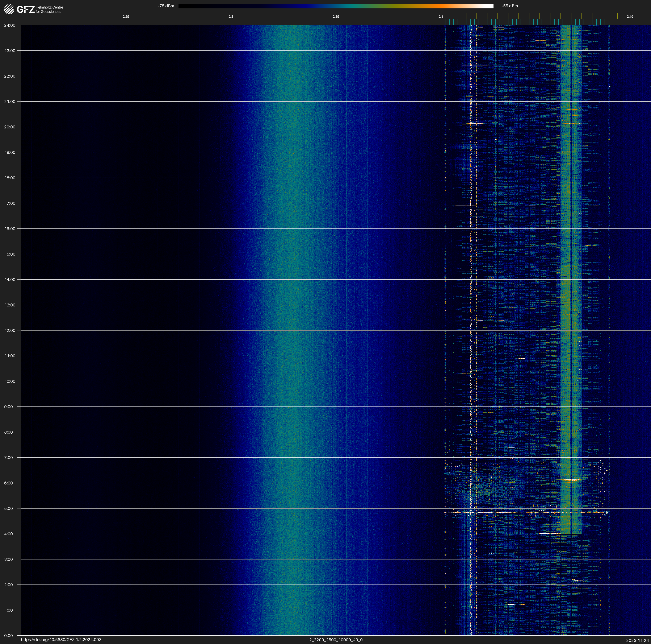The image size is (651, 644).
Task: Click the GFZ striped globe logo
Action: click(9, 9)
